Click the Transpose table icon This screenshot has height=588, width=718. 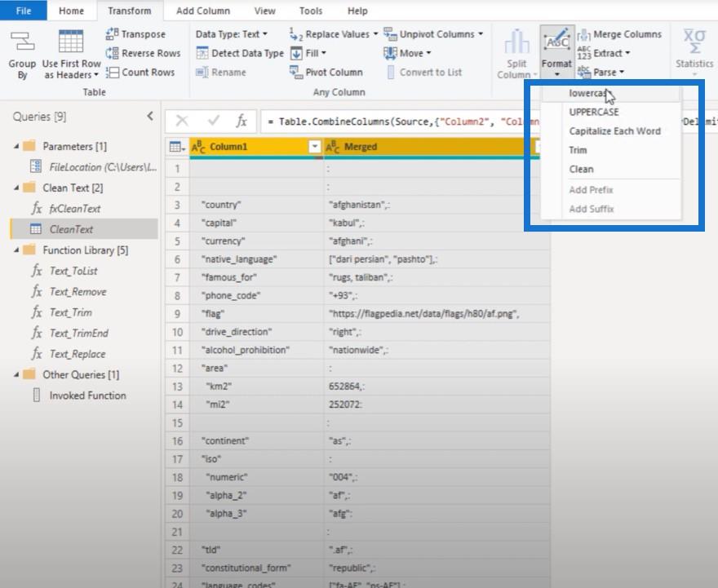tap(113, 34)
